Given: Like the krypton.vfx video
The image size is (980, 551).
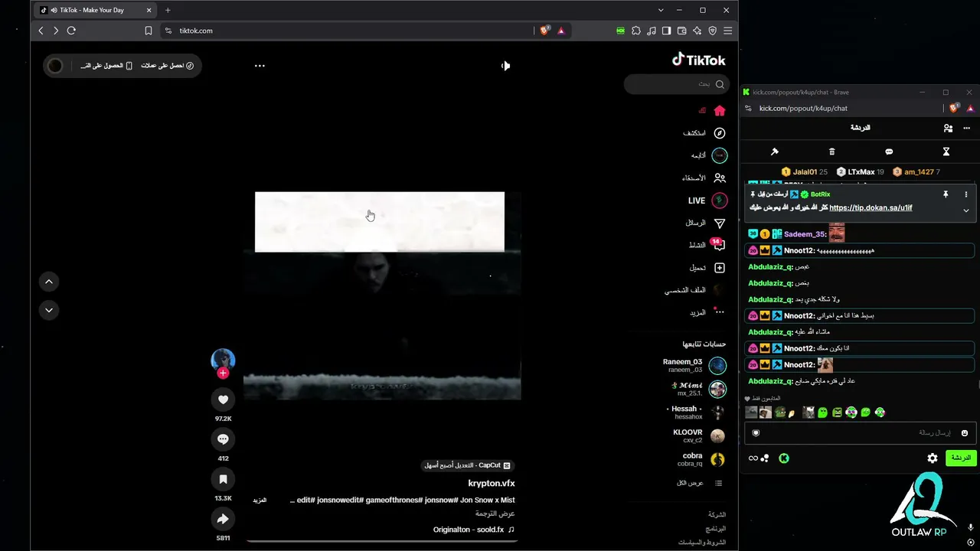Looking at the screenshot, I should pyautogui.click(x=223, y=399).
